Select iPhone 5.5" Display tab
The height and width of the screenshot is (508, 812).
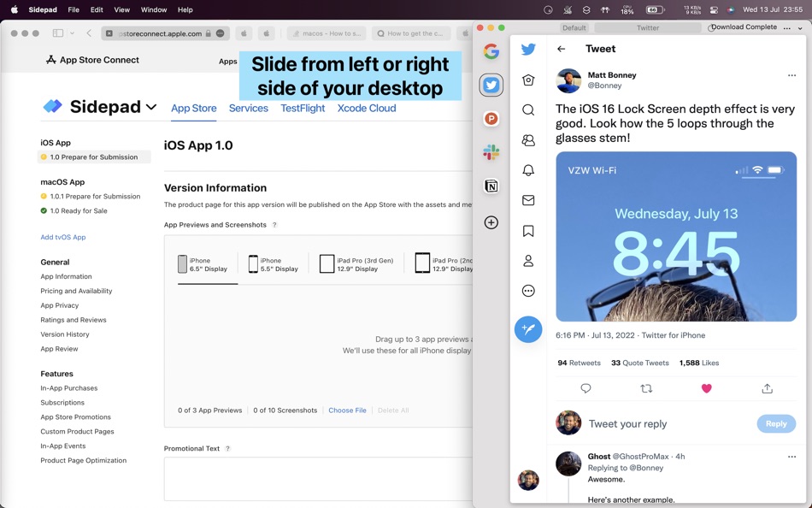[x=273, y=264]
